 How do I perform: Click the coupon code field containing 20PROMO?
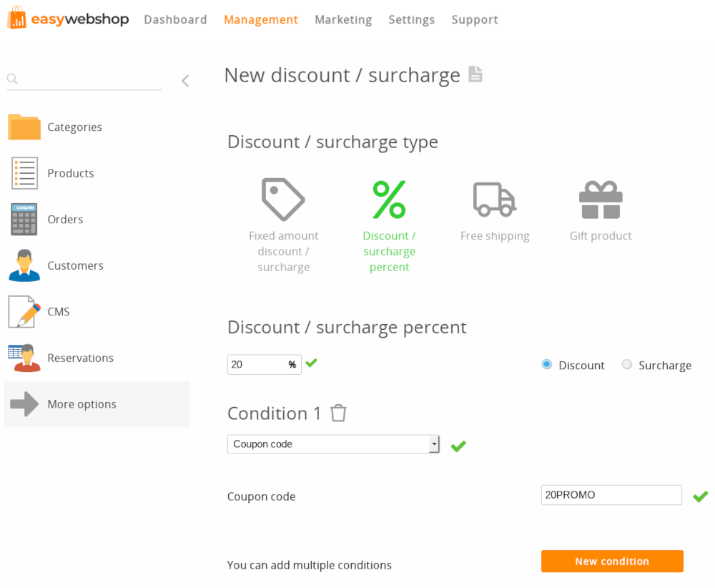tap(611, 495)
